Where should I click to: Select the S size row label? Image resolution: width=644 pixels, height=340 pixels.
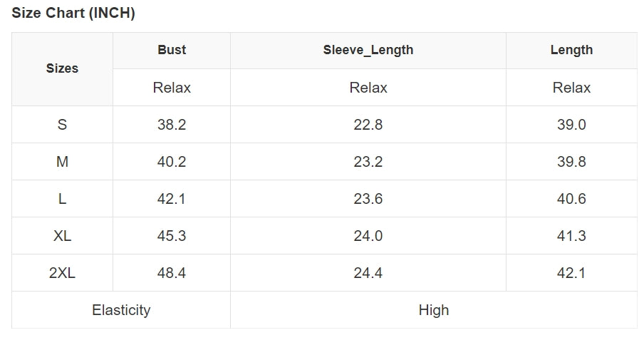click(62, 125)
